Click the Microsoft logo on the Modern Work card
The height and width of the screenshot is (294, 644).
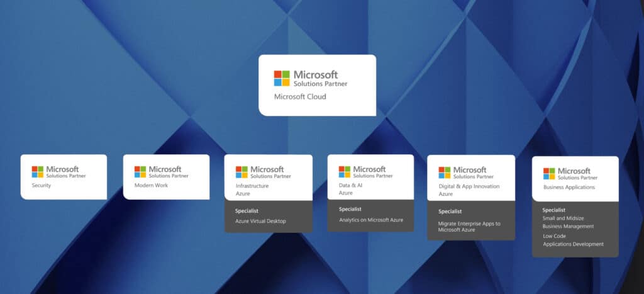coord(140,172)
